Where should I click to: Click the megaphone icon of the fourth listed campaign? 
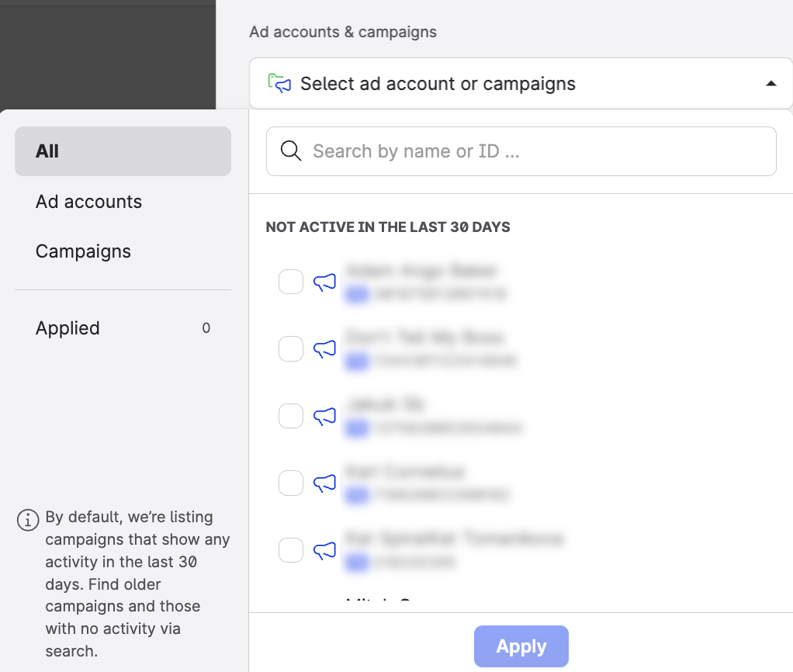coord(325,483)
